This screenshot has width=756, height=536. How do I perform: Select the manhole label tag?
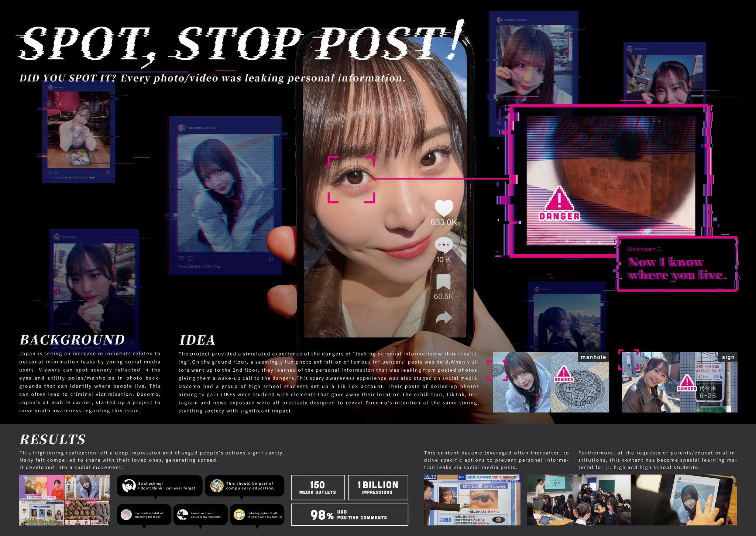(x=593, y=357)
